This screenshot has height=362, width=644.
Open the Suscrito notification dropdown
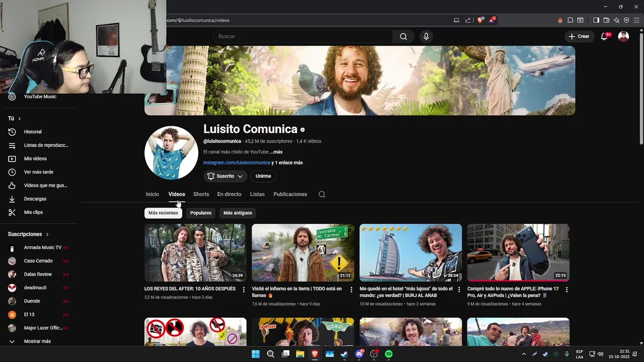225,176
